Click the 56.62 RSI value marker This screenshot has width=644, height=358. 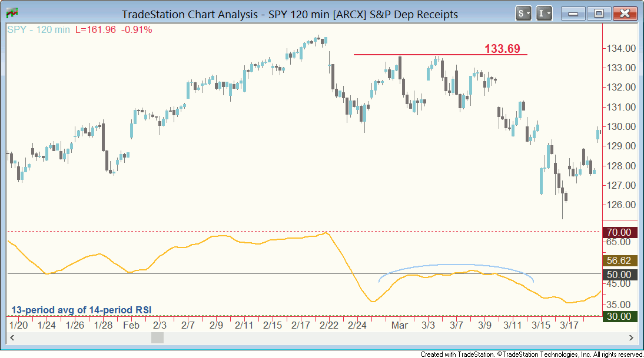(x=620, y=260)
